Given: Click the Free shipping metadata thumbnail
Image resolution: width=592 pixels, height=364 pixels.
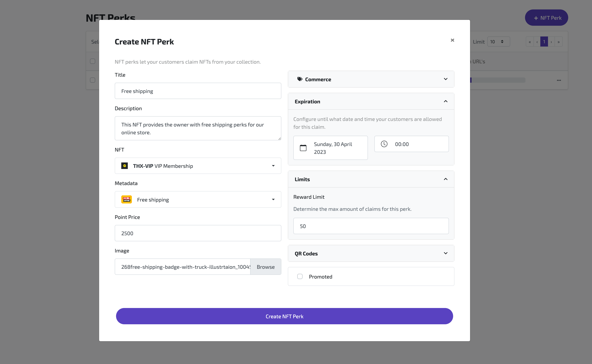Looking at the screenshot, I should click(x=126, y=200).
